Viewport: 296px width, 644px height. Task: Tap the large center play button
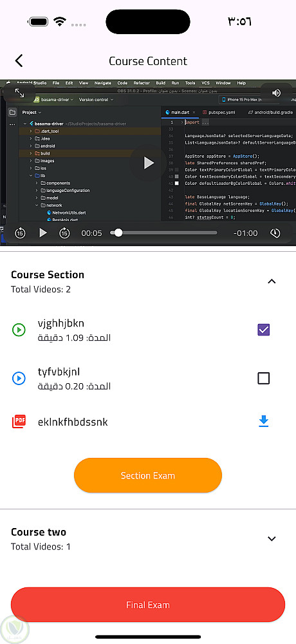[148, 163]
